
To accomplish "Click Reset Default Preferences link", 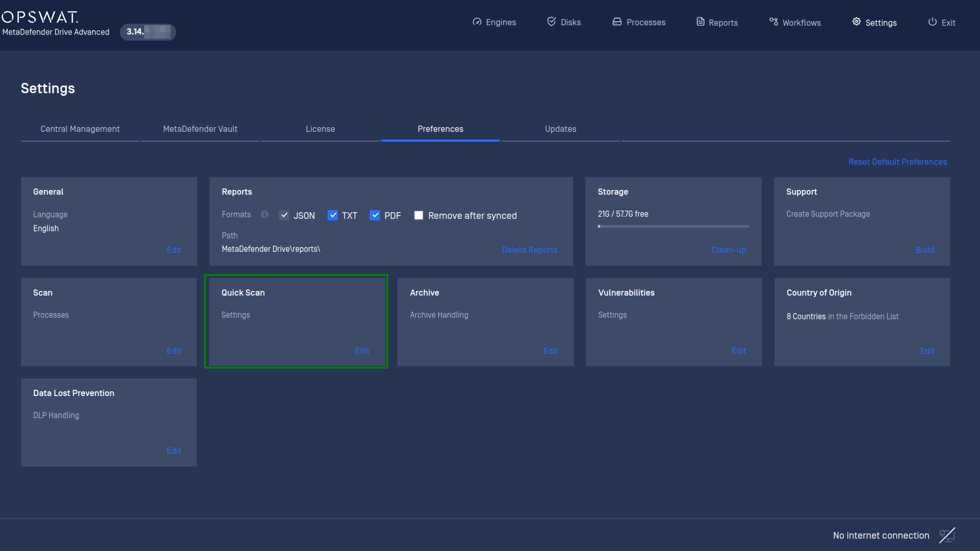I will [x=898, y=162].
